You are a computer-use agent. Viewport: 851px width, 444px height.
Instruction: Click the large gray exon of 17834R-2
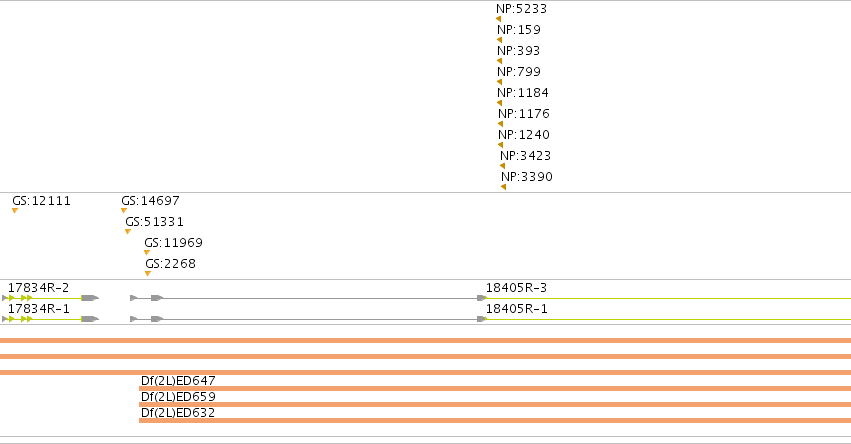(90, 298)
